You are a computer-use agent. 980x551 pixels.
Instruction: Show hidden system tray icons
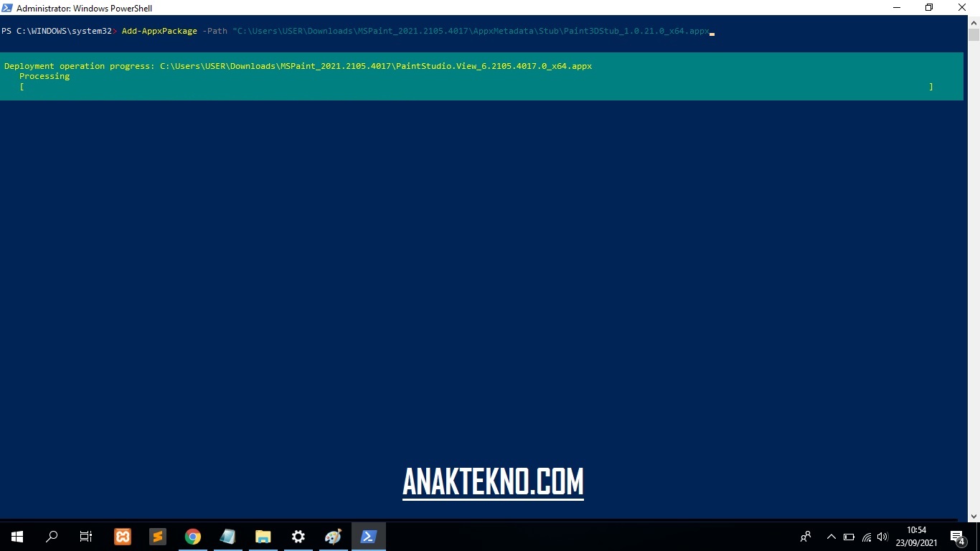click(x=831, y=537)
